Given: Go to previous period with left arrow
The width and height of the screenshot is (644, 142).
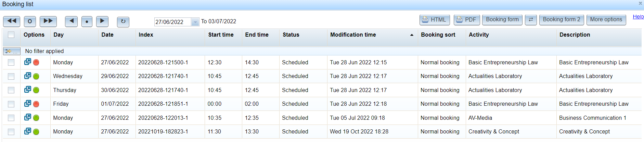Looking at the screenshot, I should [71, 21].
